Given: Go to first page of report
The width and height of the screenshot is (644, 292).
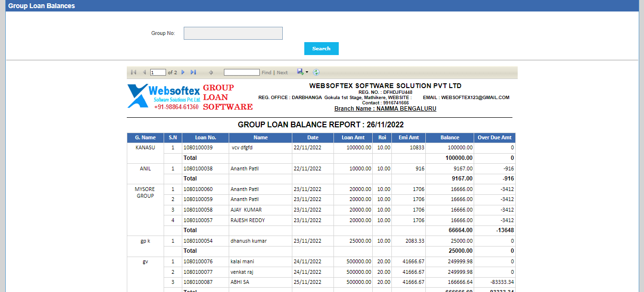Looking at the screenshot, I should coord(133,72).
